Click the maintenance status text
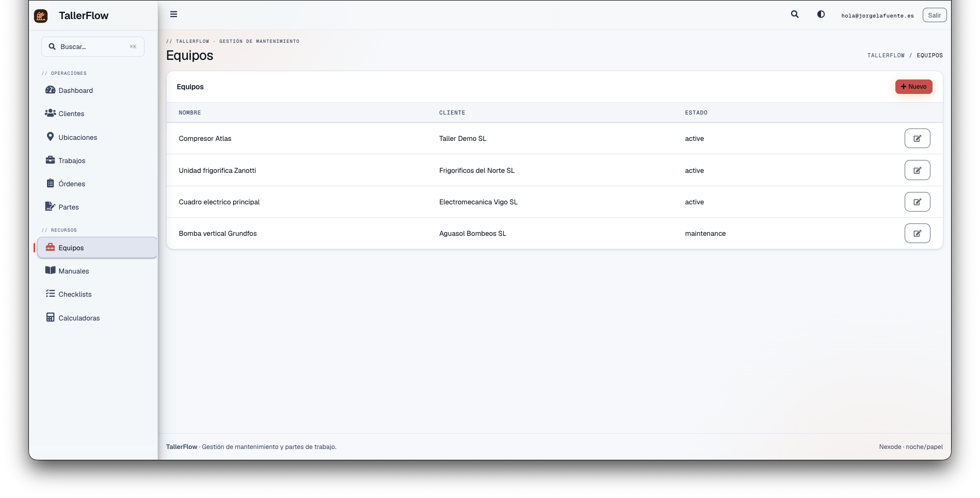This screenshot has height=498, width=980. tap(705, 233)
